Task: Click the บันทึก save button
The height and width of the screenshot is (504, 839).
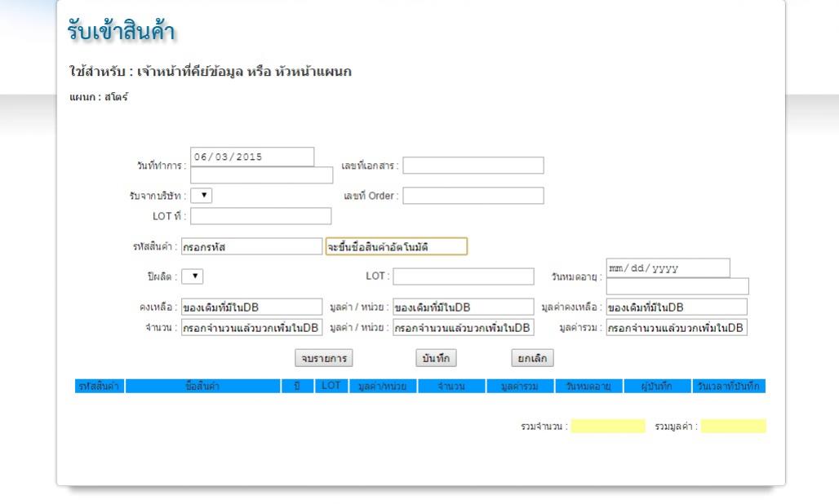Action: 436,358
